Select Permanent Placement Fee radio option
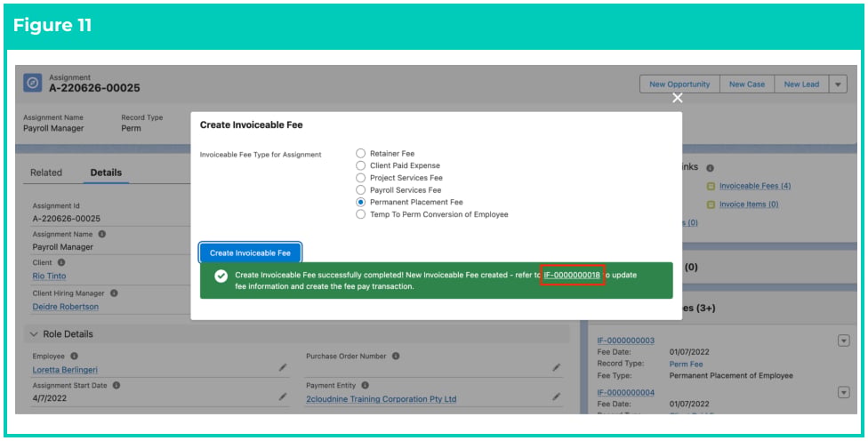 point(360,202)
